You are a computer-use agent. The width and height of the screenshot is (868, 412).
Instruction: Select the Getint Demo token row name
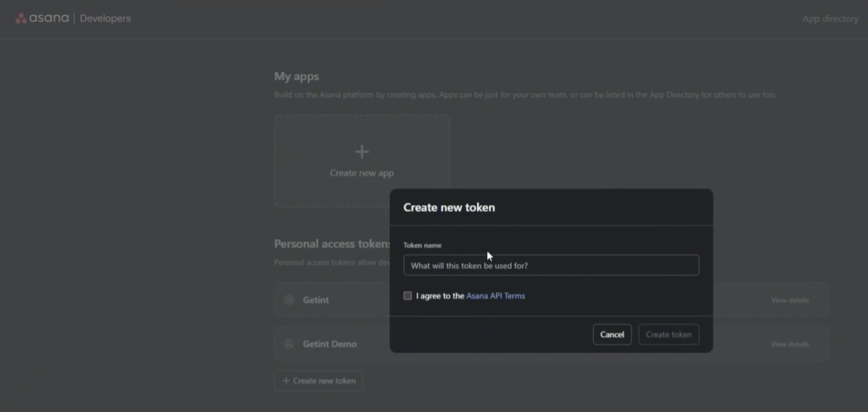click(x=330, y=344)
